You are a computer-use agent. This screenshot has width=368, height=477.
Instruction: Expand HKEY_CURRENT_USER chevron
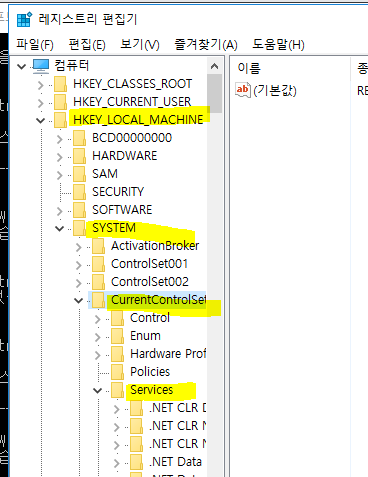[41, 103]
